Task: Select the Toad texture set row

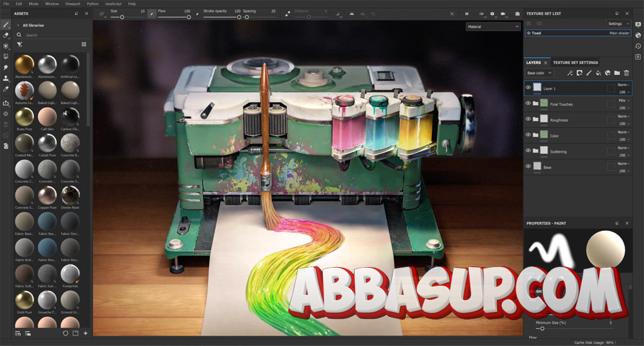Action: tap(578, 33)
